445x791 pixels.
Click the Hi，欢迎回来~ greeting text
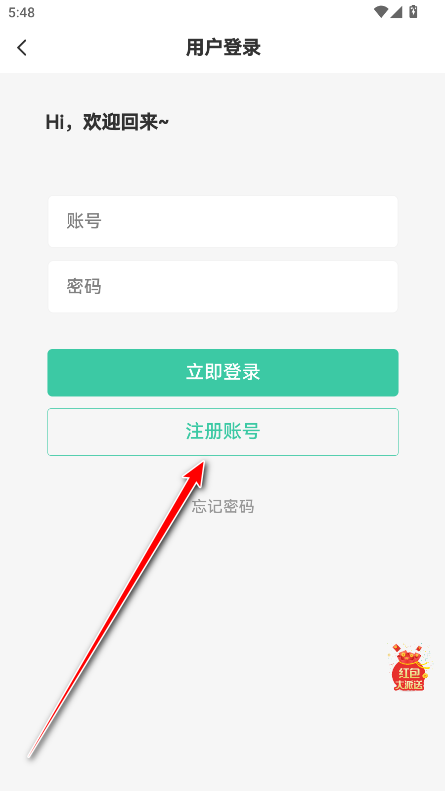[107, 122]
